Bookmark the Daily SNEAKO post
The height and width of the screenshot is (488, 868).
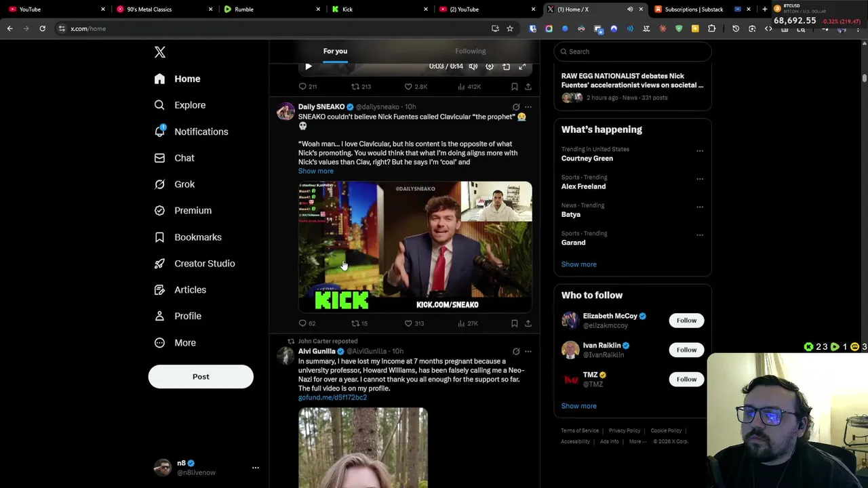pyautogui.click(x=515, y=324)
